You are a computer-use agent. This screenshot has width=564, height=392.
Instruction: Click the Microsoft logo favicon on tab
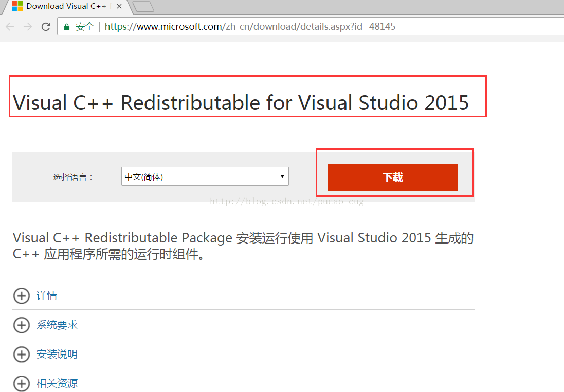17,6
